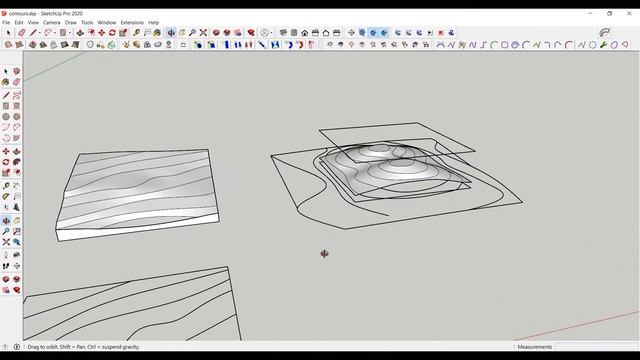
Task: Choose the Scale tool in top toolbar
Action: coord(123,33)
